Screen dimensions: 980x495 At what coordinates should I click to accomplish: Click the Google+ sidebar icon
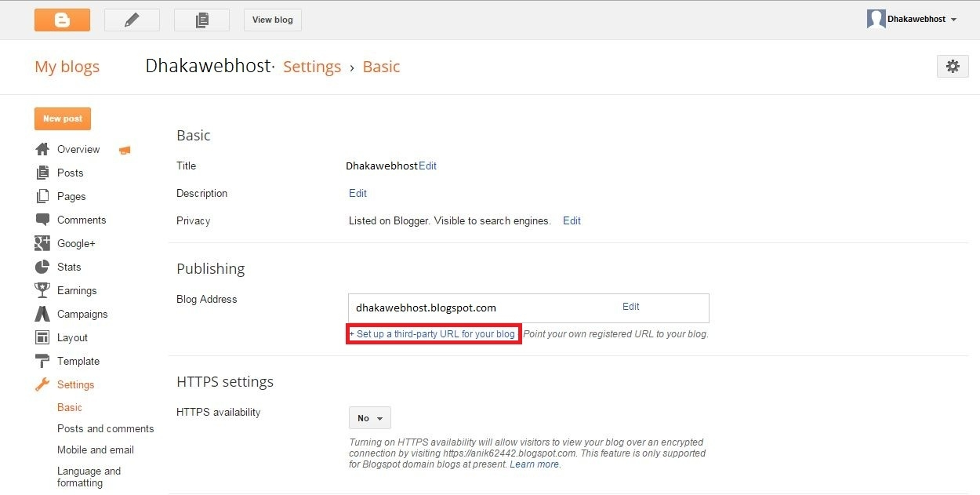tap(42, 243)
